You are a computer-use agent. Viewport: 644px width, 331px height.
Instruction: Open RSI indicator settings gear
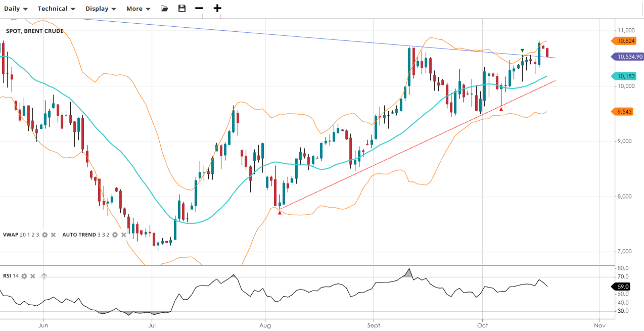(x=24, y=276)
